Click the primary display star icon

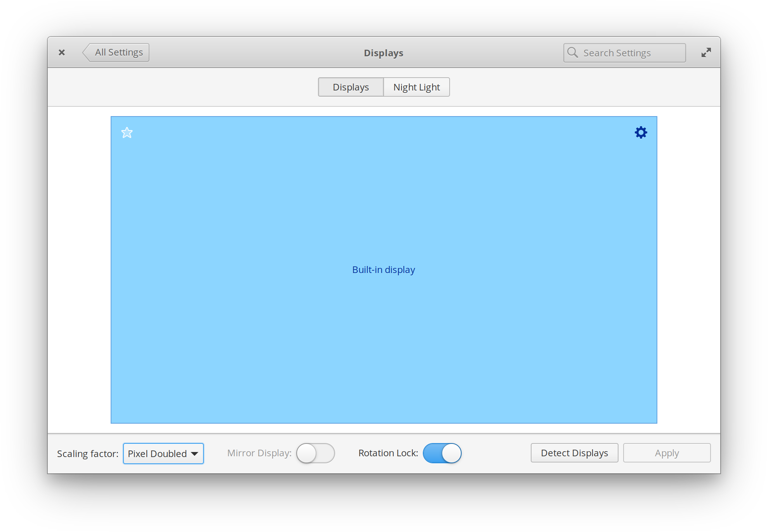coord(127,133)
